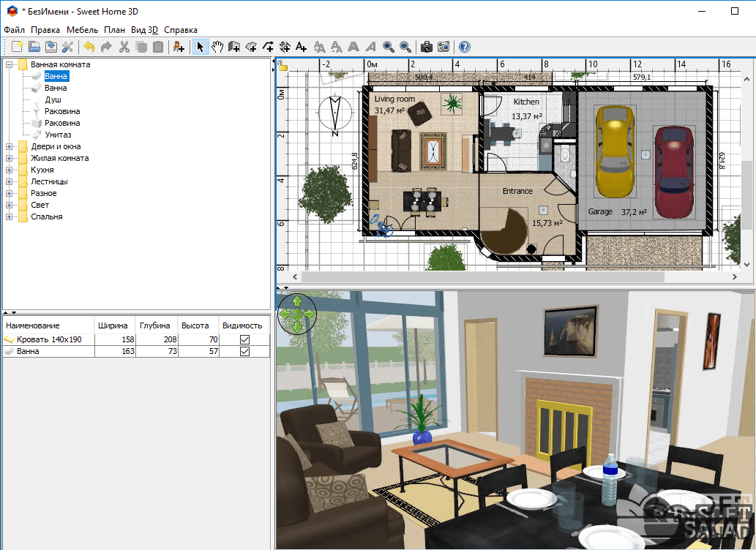Expand the Спальня catalog folder
Screen dimensions: 756x550
tap(10, 216)
